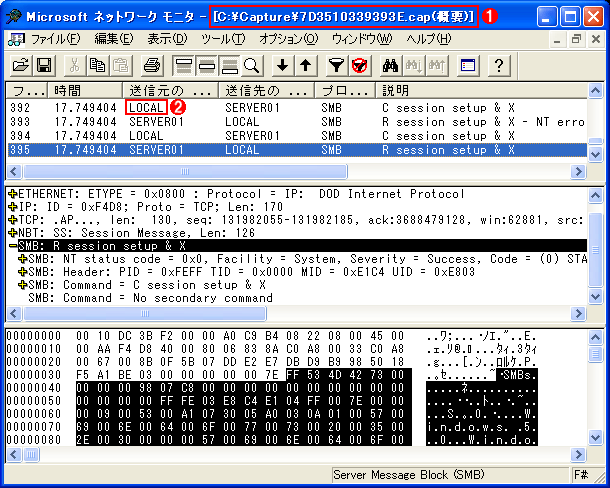Image resolution: width=610 pixels, height=488 pixels.
Task: Click the Paste clipboard icon
Action: 121,65
